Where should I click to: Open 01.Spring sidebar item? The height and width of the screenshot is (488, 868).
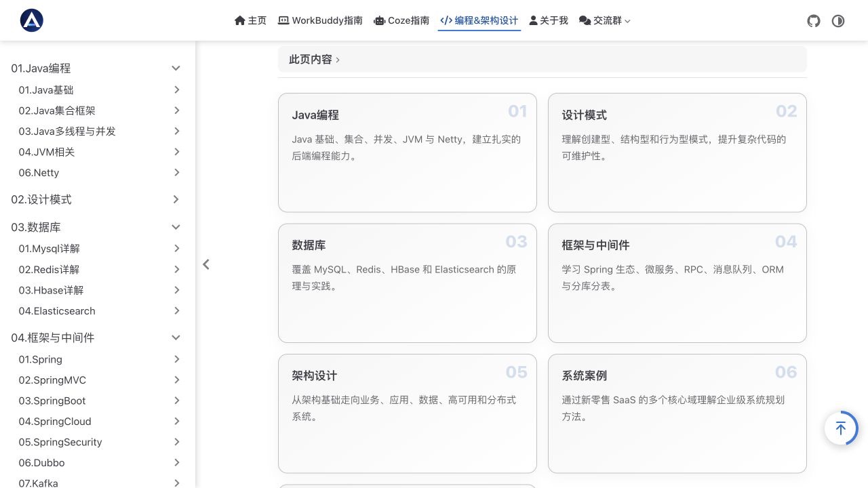(40, 359)
